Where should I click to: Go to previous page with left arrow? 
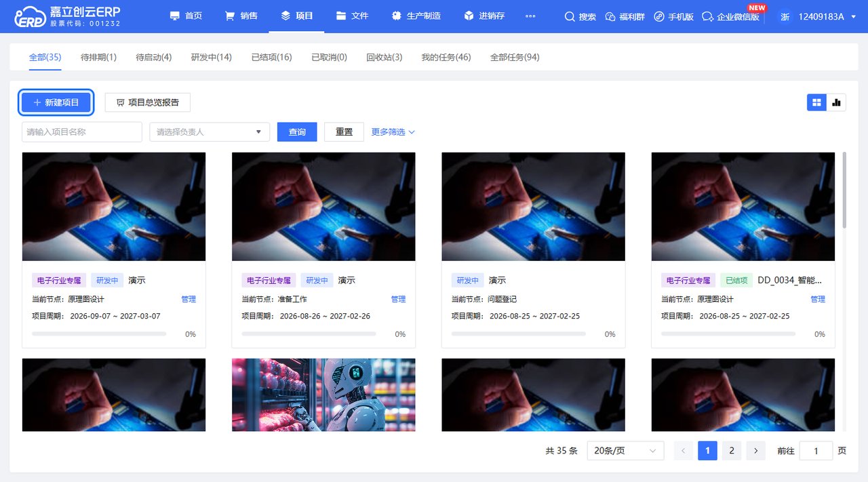pos(684,451)
